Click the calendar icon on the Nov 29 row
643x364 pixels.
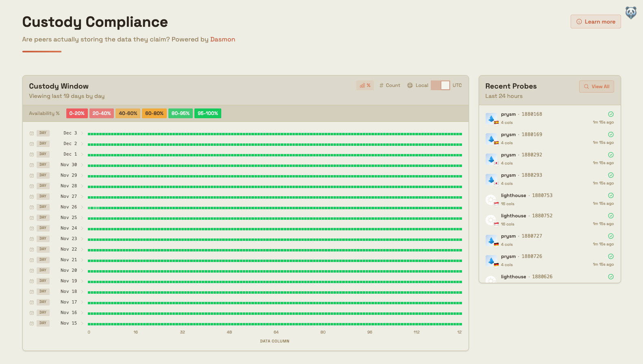(x=32, y=175)
